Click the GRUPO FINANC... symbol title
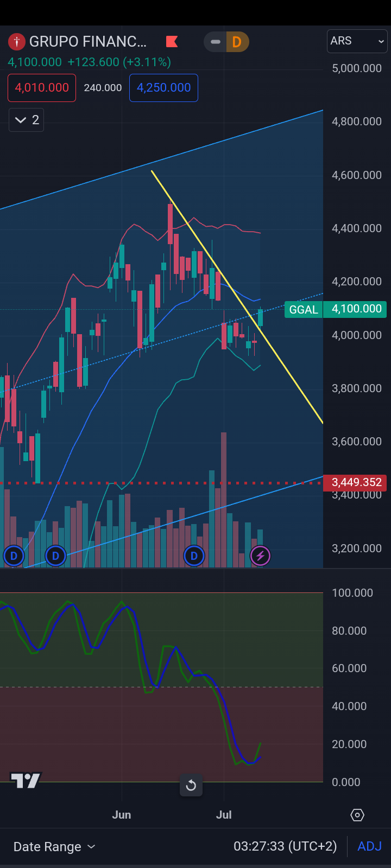The width and height of the screenshot is (391, 868). (87, 42)
